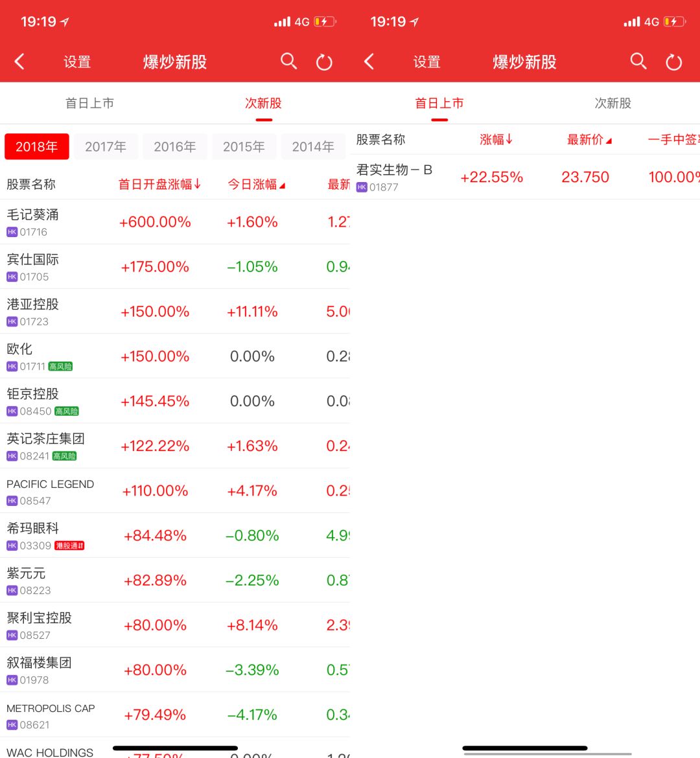The height and width of the screenshot is (758, 700).
Task: Go back using the left screen's arrow
Action: [19, 62]
